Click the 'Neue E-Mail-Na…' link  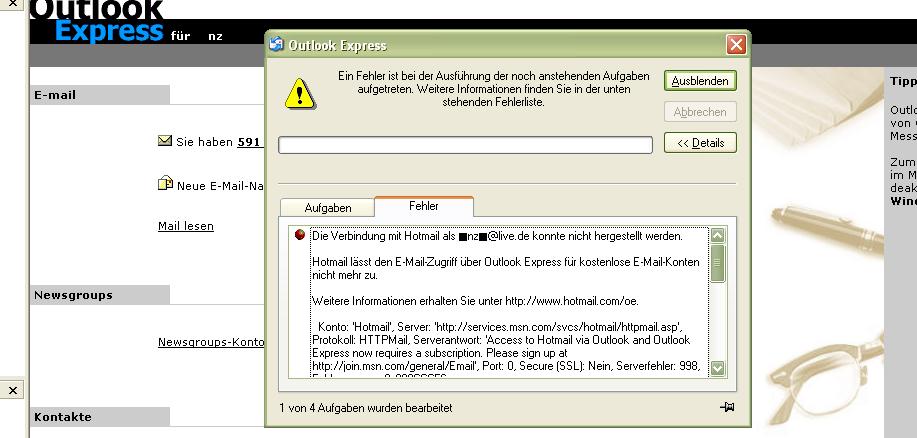(x=220, y=186)
